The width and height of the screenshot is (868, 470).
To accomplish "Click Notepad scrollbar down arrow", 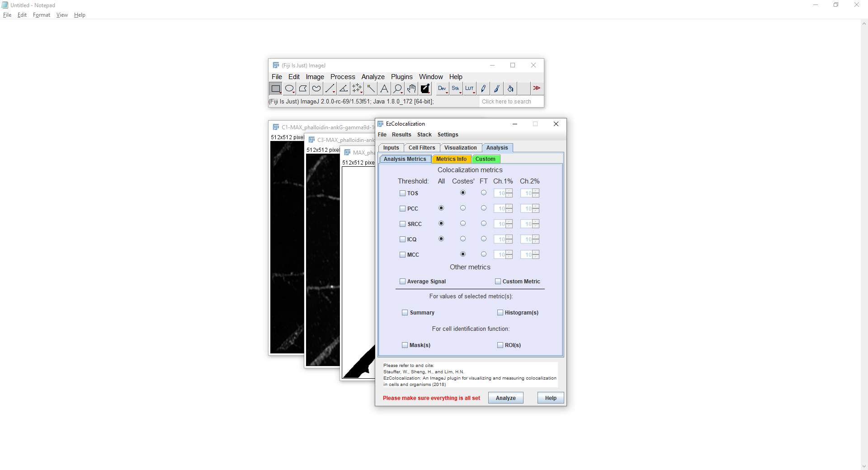I will 864,466.
